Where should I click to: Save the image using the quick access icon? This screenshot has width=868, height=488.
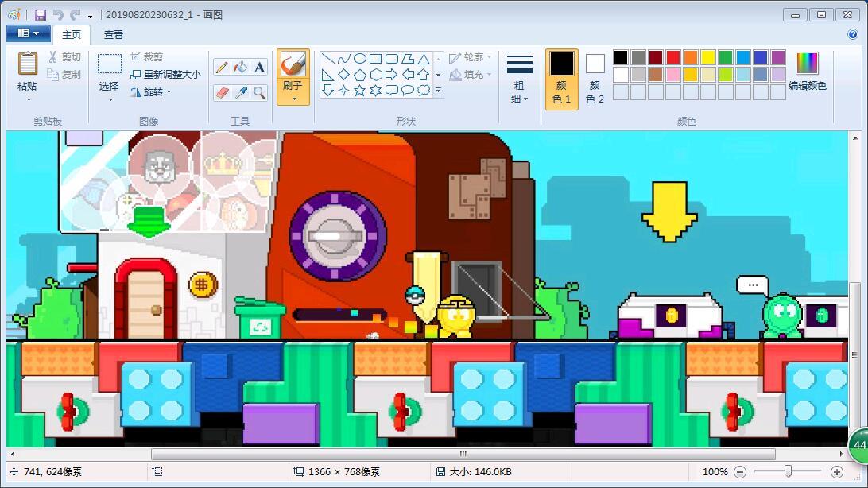click(x=41, y=15)
